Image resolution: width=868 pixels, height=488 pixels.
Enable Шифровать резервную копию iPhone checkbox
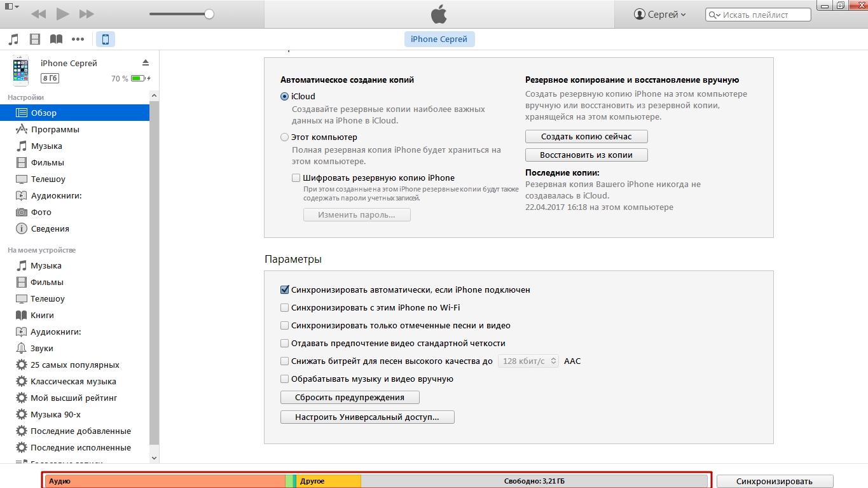pyautogui.click(x=296, y=178)
